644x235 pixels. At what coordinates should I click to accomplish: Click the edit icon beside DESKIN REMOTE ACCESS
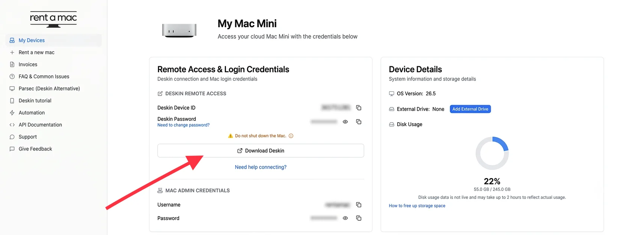tap(160, 93)
